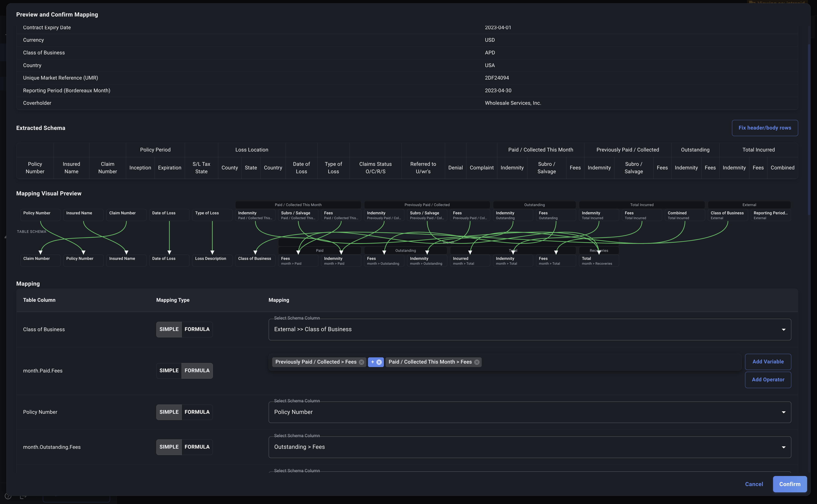Click the chevron icon on the Class of Business select

[784, 329]
